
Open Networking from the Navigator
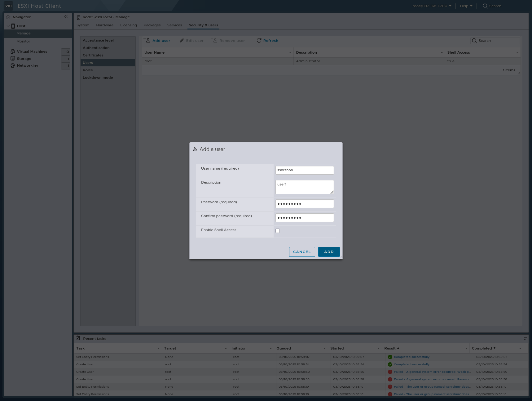coord(27,65)
